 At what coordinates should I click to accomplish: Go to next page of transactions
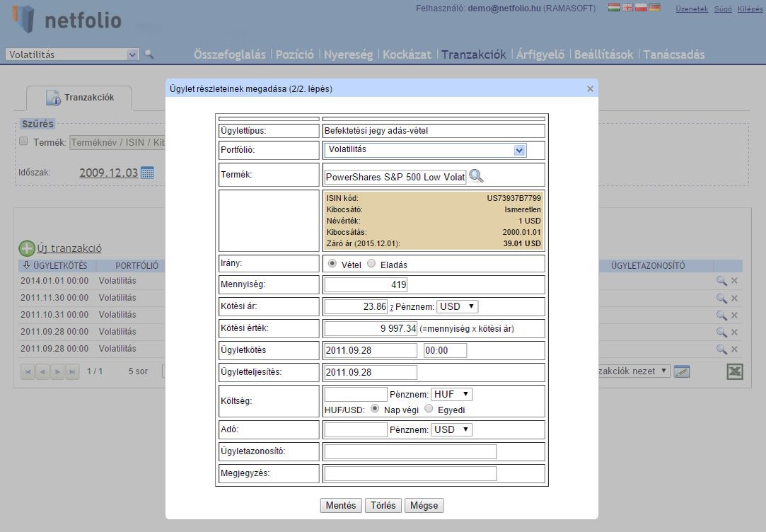click(x=57, y=372)
